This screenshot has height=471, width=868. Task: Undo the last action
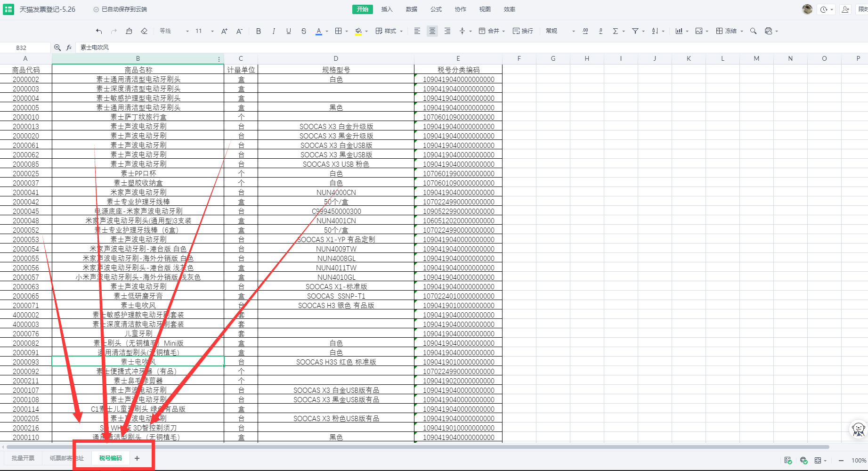pos(99,31)
